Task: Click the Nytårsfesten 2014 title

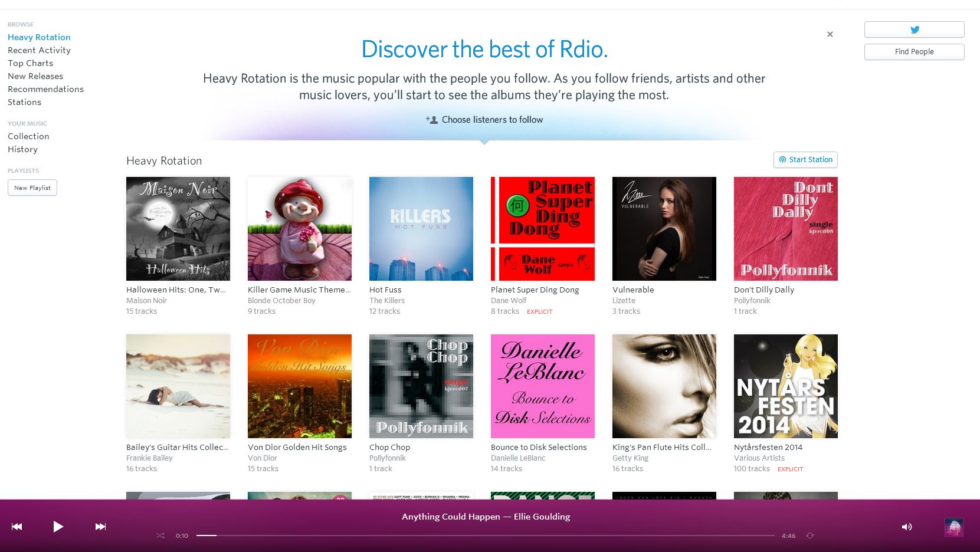Action: [x=768, y=447]
